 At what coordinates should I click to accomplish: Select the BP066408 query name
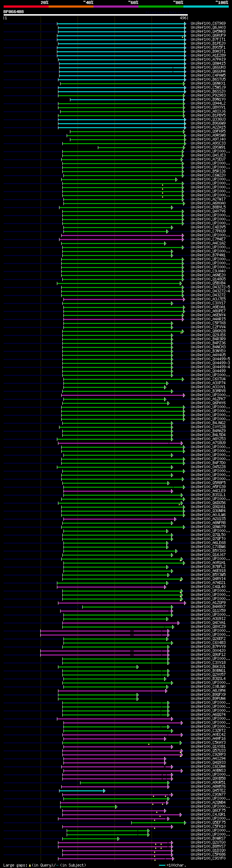click(x=14, y=12)
